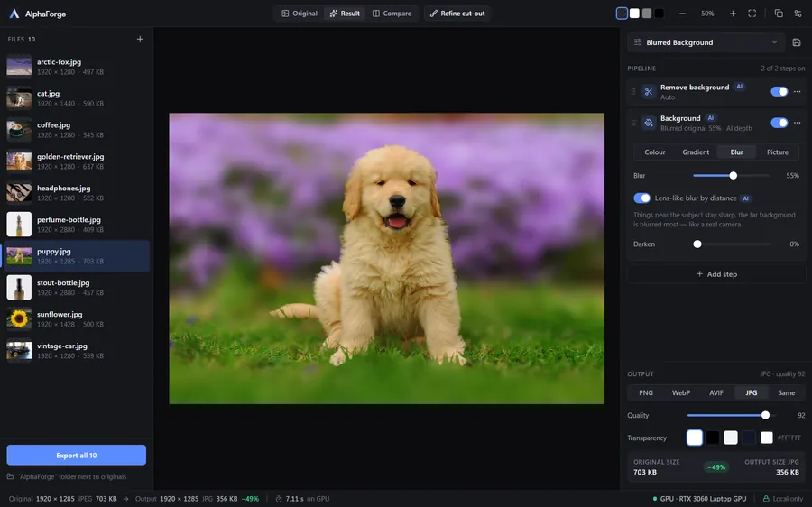Click the folder icon below Export
This screenshot has height=507, width=812.
(x=10, y=476)
